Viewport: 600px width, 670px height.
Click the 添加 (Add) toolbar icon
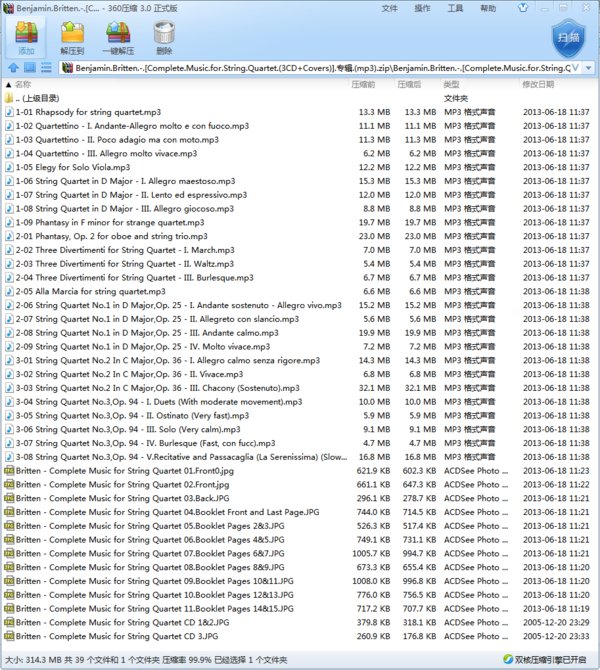tap(26, 38)
